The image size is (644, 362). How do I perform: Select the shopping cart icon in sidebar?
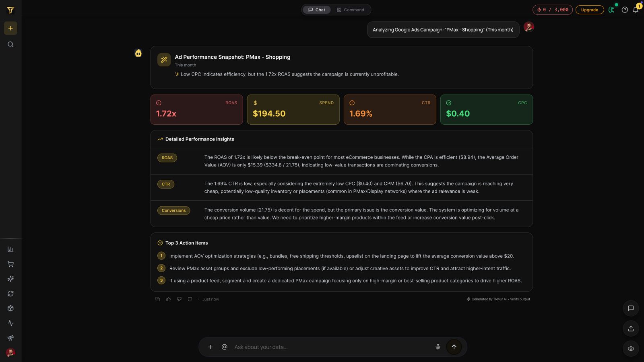pos(10,264)
